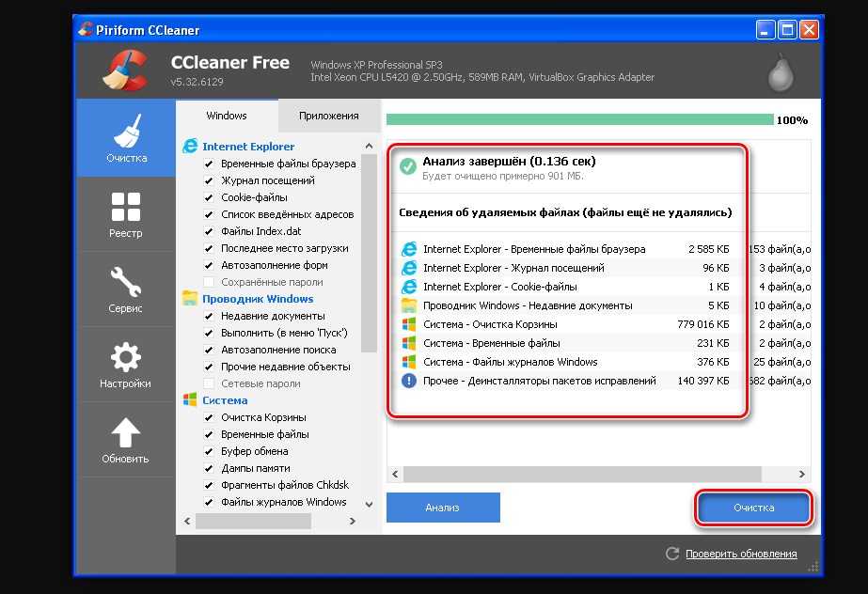Enable the Сохранённые пароли checkbox
The image size is (868, 594).
click(x=209, y=282)
